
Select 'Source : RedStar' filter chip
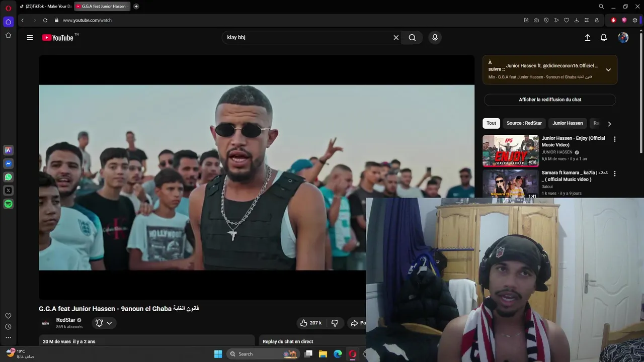(524, 123)
